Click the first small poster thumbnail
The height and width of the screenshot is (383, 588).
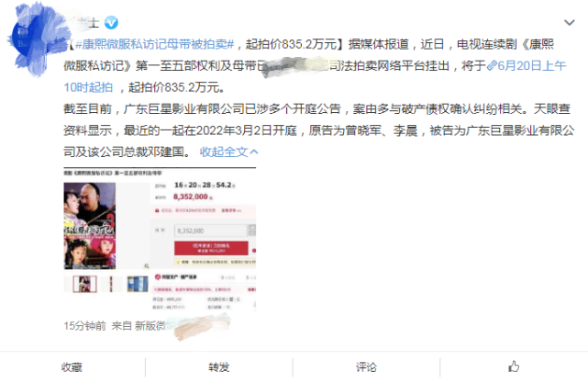coord(84,284)
